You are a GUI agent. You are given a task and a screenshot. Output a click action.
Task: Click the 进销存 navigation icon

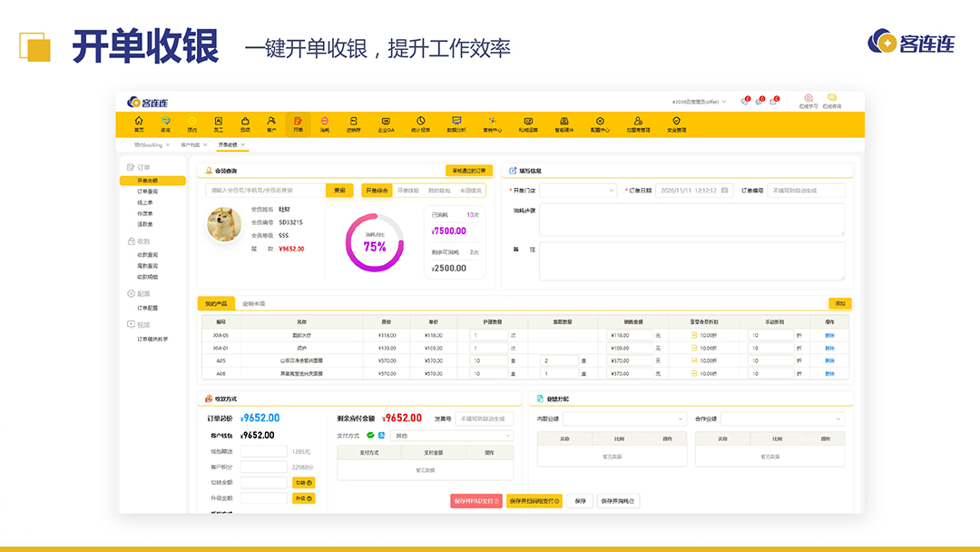pyautogui.click(x=353, y=124)
